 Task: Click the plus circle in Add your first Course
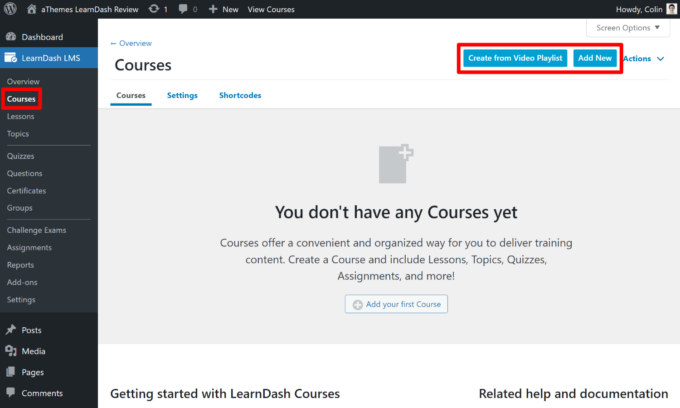click(x=357, y=305)
